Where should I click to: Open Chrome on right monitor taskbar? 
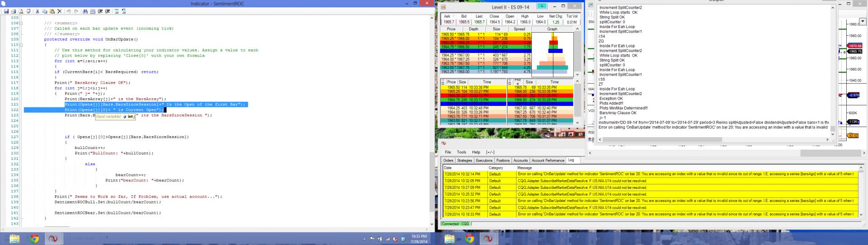469,239
